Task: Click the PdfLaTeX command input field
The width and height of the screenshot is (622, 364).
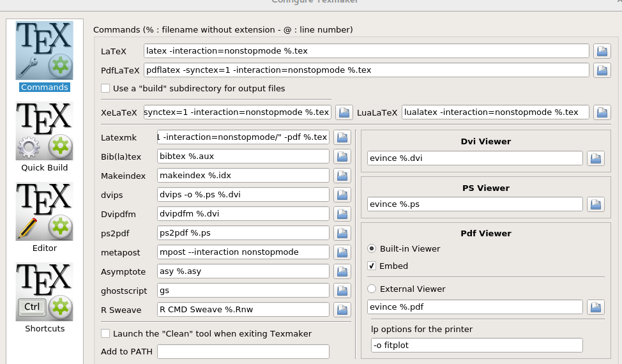Action: coord(366,70)
